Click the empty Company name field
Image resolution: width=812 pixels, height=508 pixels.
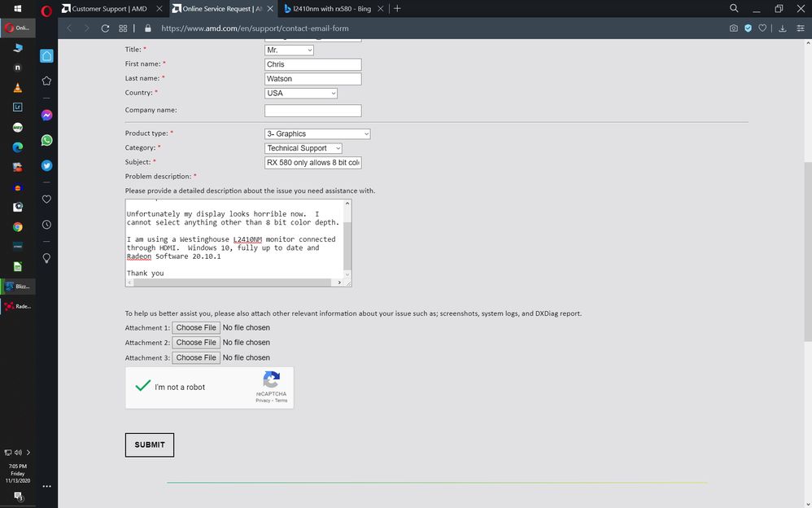pos(312,111)
